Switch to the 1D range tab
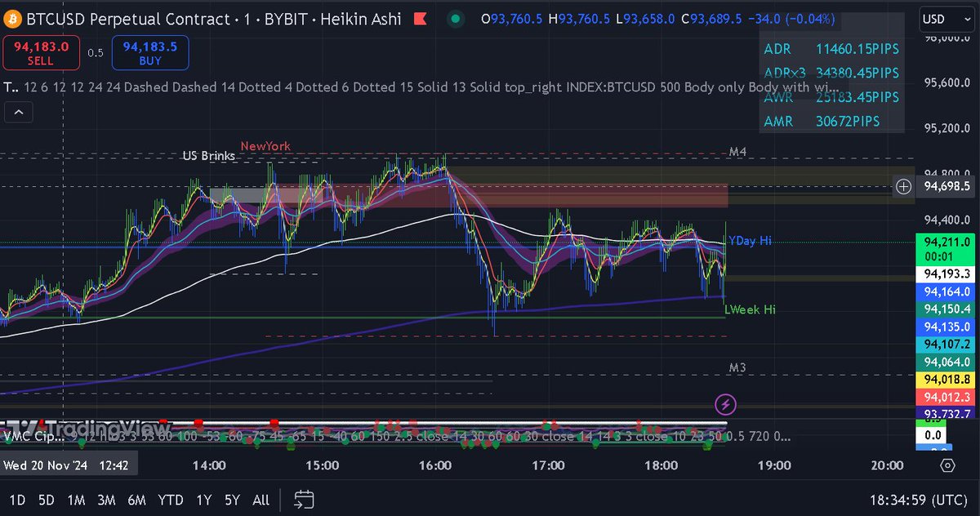Screen dimensions: 980x516 (18, 499)
